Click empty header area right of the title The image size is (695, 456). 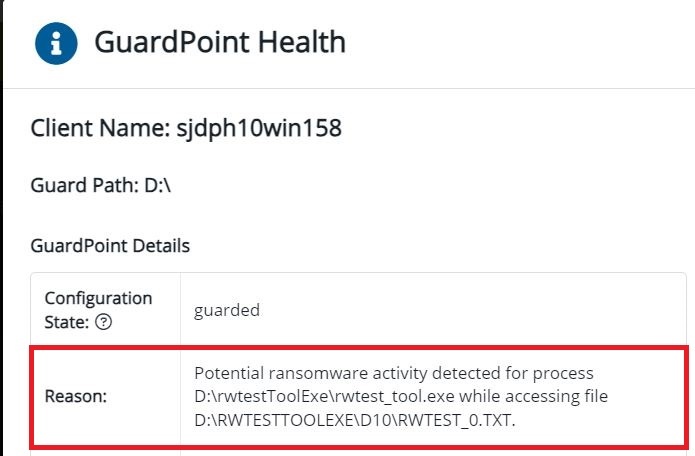tap(520, 43)
